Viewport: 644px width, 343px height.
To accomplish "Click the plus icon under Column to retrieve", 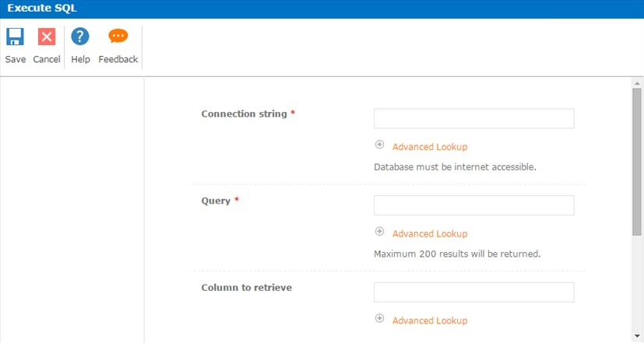I will (x=380, y=319).
